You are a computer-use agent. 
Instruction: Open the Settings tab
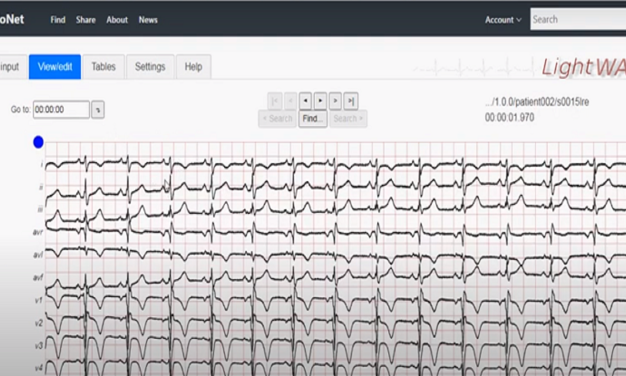[x=150, y=67]
